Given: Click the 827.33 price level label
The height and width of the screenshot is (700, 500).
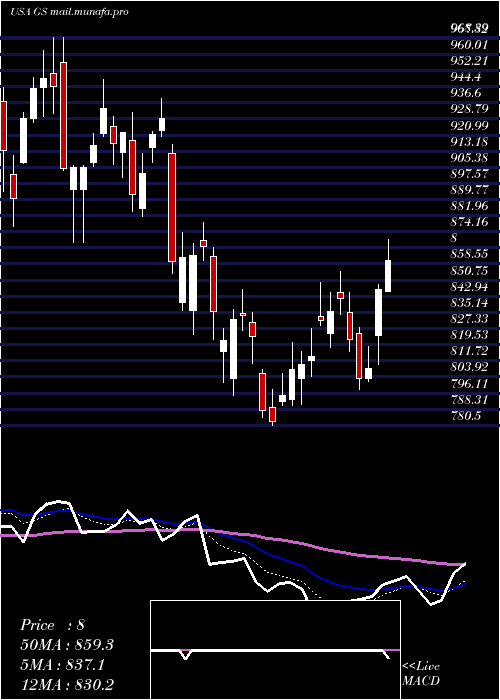Looking at the screenshot, I should (469, 319).
